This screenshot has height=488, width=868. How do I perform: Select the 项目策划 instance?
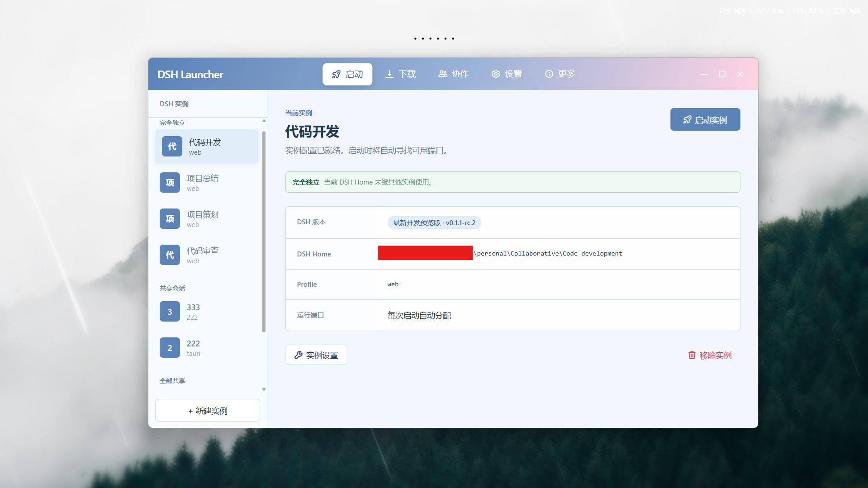(207, 219)
